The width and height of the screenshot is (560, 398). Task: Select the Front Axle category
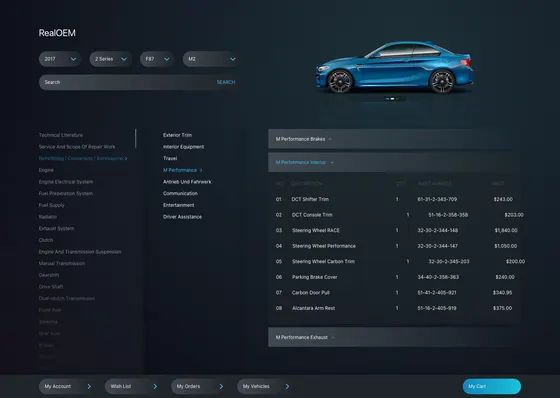50,310
